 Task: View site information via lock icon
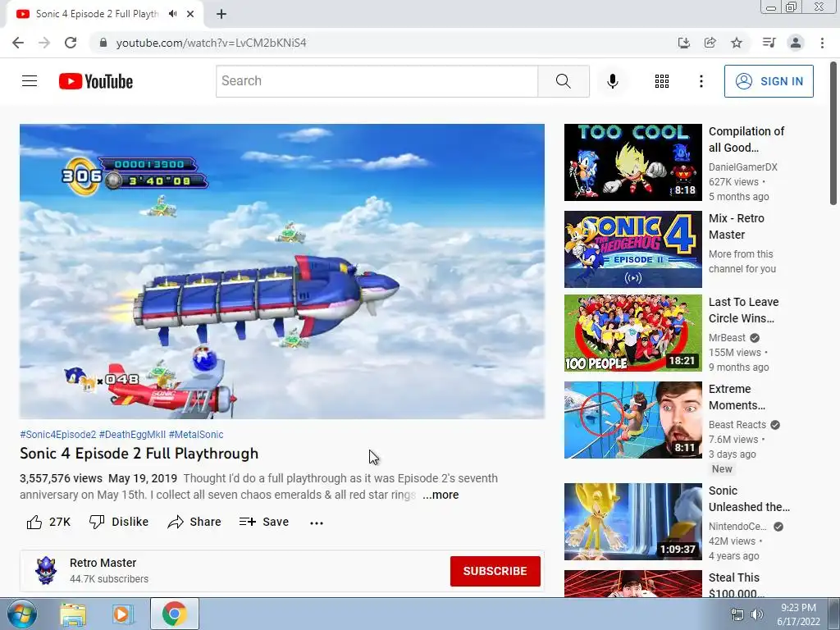pos(103,43)
